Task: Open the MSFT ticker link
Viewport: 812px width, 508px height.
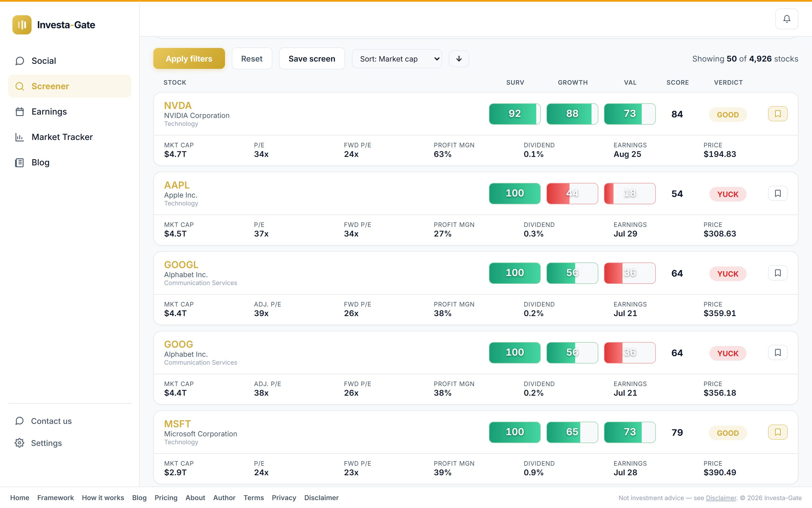Action: (x=177, y=424)
